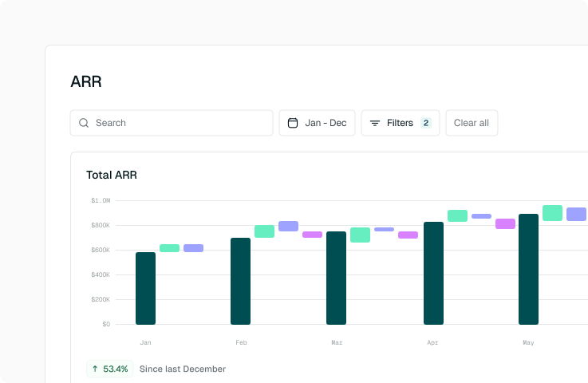Select the dark March ARR bar
Viewport: 588px width, 383px height.
[336, 278]
